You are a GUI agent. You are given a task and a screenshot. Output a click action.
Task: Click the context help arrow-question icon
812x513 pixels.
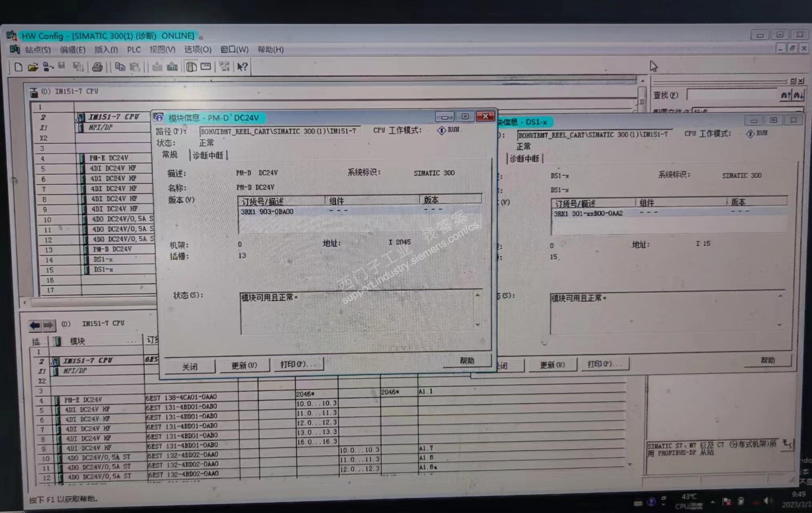(242, 67)
